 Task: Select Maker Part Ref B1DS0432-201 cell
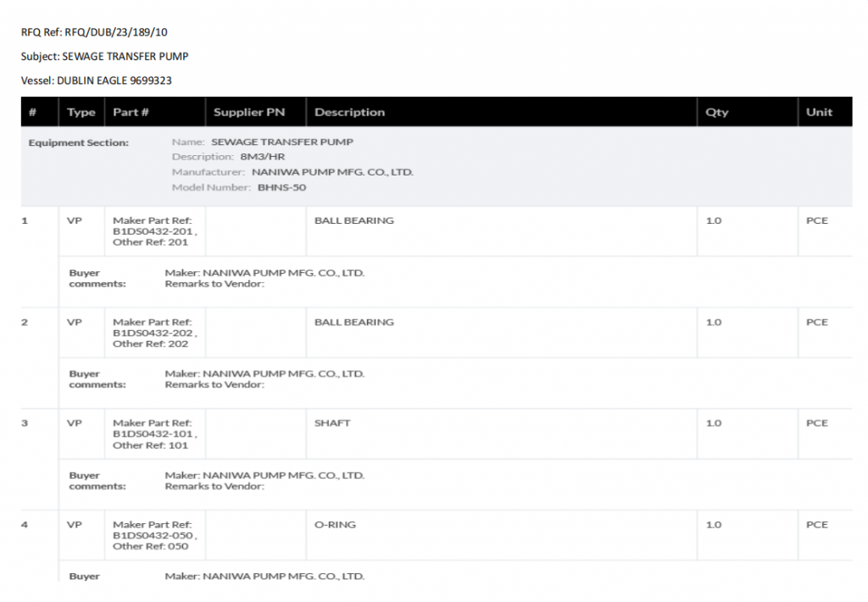(x=154, y=231)
